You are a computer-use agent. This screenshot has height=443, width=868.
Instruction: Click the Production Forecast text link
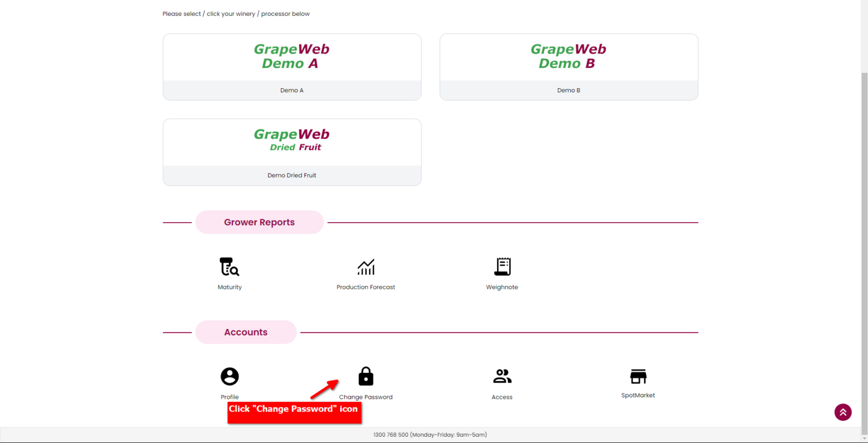click(x=366, y=287)
